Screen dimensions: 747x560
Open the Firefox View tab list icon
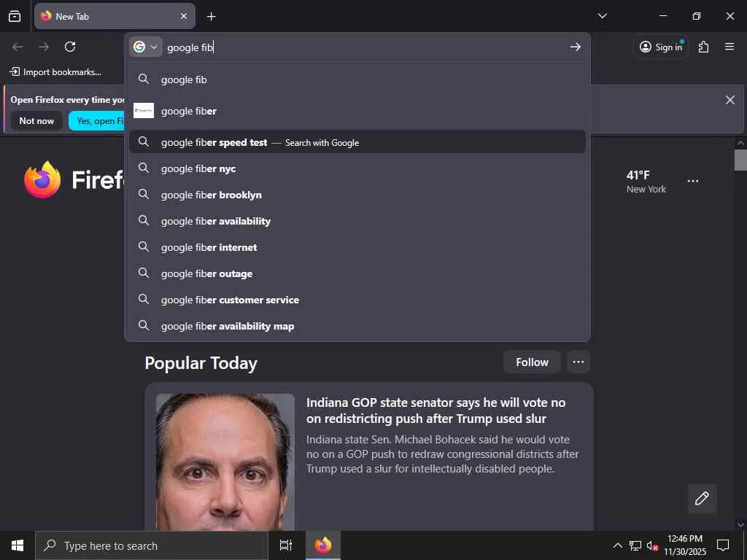point(15,16)
